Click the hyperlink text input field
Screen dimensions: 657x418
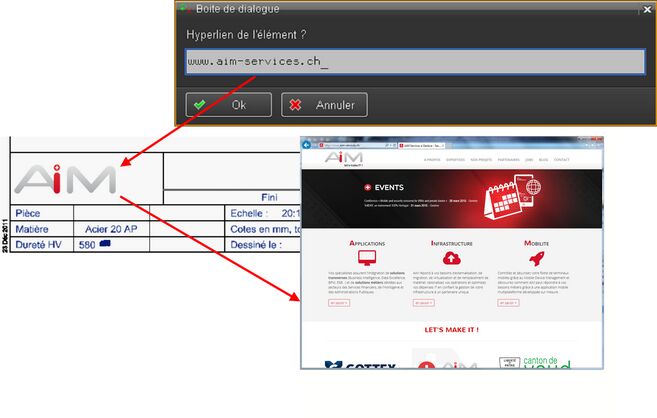[415, 62]
